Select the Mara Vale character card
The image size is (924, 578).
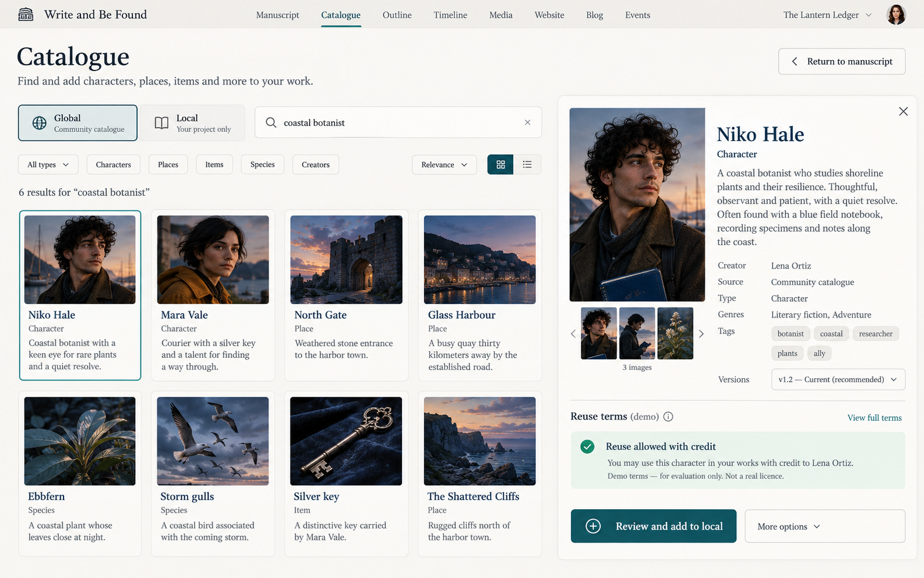213,295
